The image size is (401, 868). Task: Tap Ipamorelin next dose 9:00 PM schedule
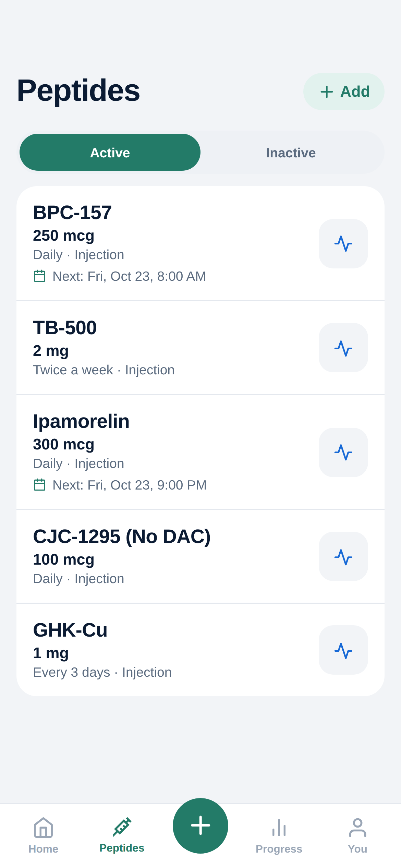pos(120,485)
